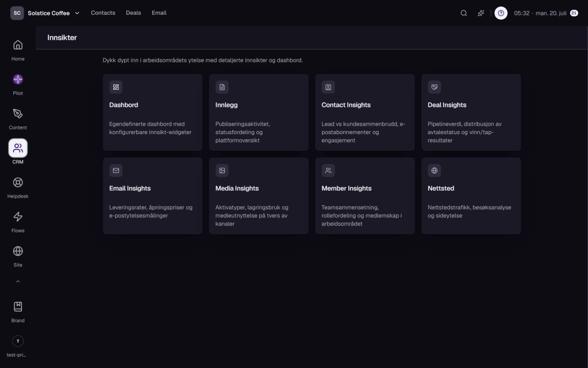
Task: Expand the Solstice Coffee workspace dropdown
Action: point(45,13)
